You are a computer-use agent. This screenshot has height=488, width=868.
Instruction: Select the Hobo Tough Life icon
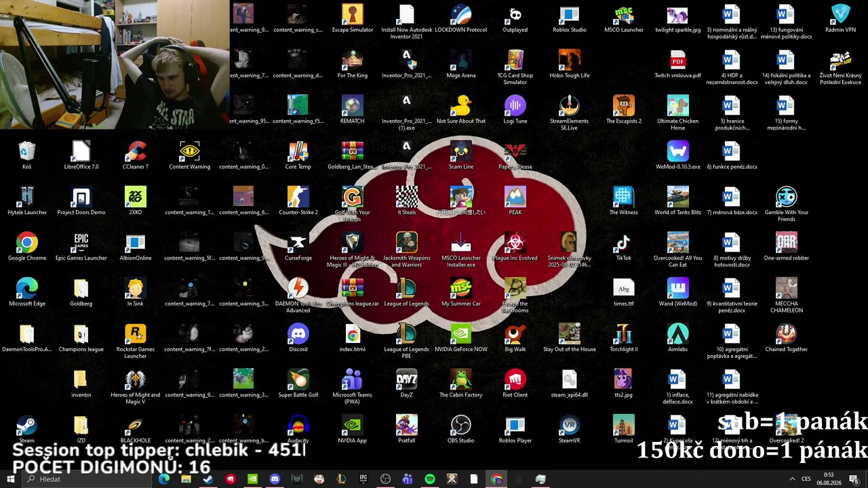pyautogui.click(x=569, y=60)
